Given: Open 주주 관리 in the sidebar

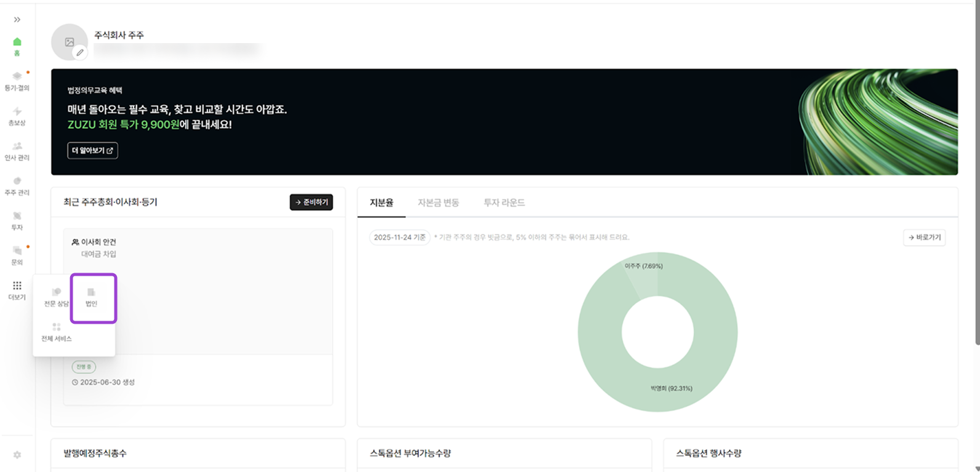Looking at the screenshot, I should [17, 186].
